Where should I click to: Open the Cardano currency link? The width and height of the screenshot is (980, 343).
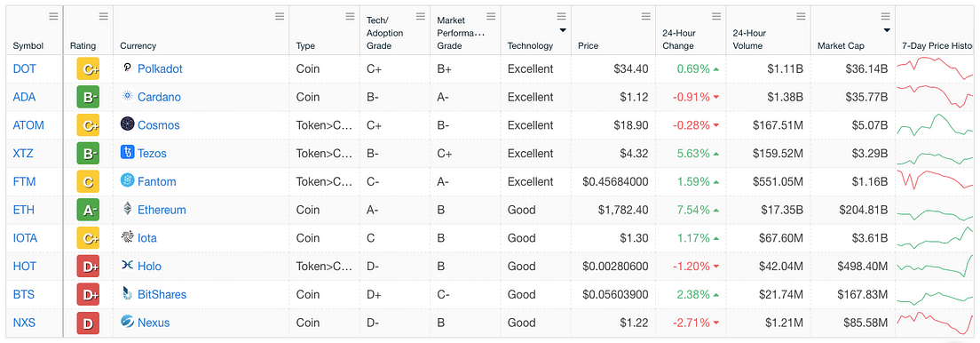[x=160, y=97]
